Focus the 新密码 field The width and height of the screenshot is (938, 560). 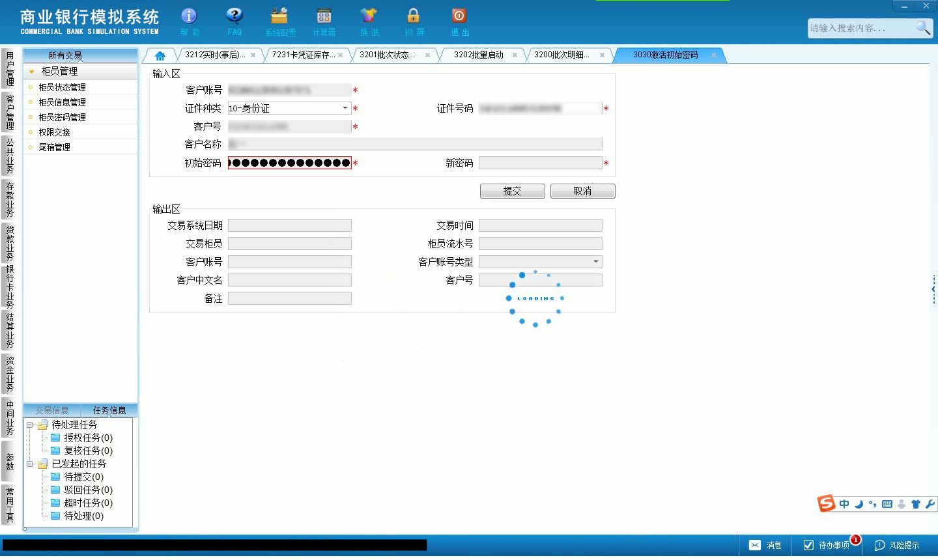[540, 163]
